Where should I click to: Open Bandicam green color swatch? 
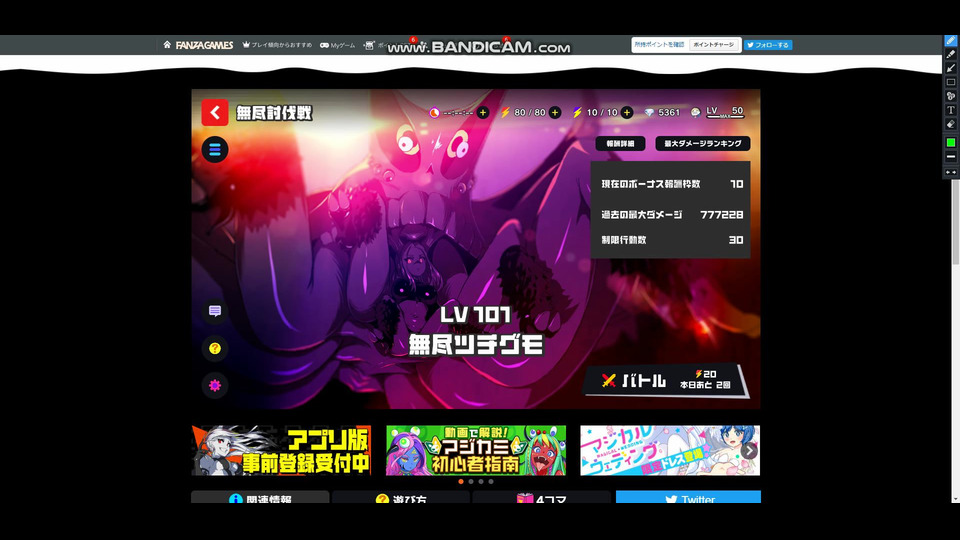click(x=951, y=143)
